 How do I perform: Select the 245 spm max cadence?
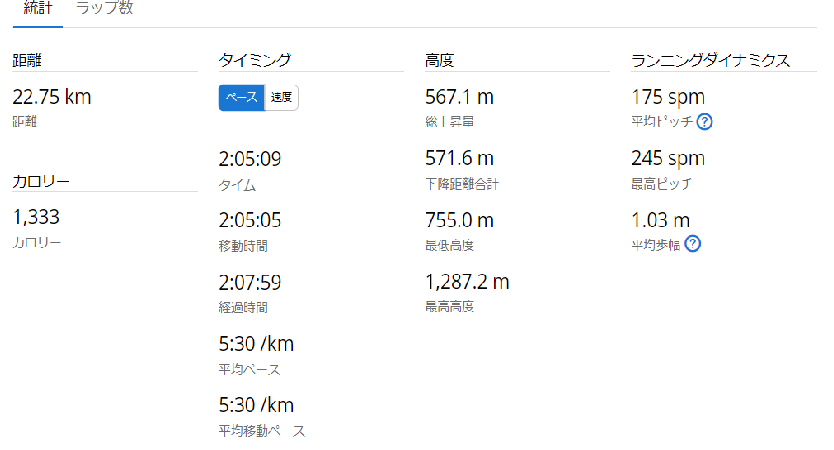668,159
